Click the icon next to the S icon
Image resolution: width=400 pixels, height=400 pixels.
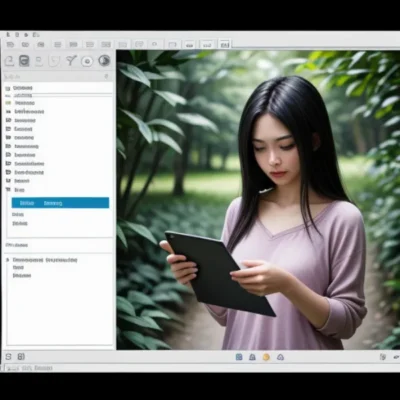coord(21,357)
